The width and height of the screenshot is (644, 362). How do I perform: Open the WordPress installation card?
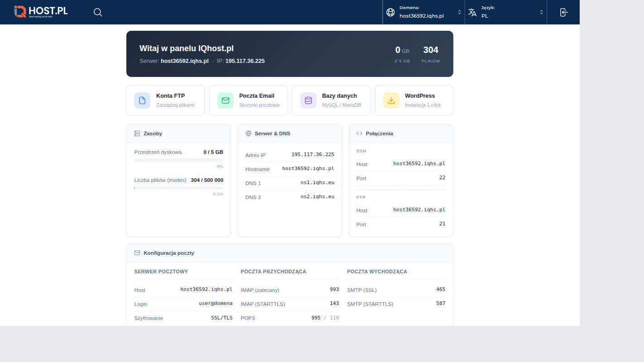click(414, 100)
